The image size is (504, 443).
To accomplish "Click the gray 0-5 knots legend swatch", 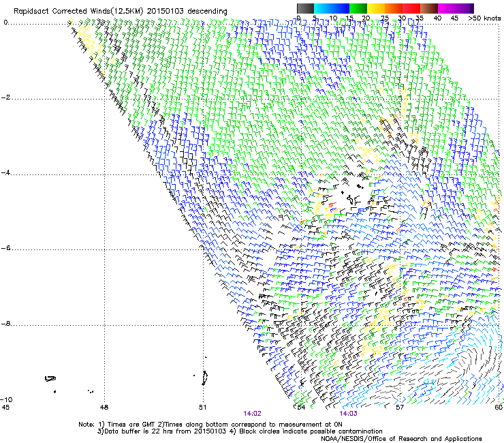I will tap(305, 8).
